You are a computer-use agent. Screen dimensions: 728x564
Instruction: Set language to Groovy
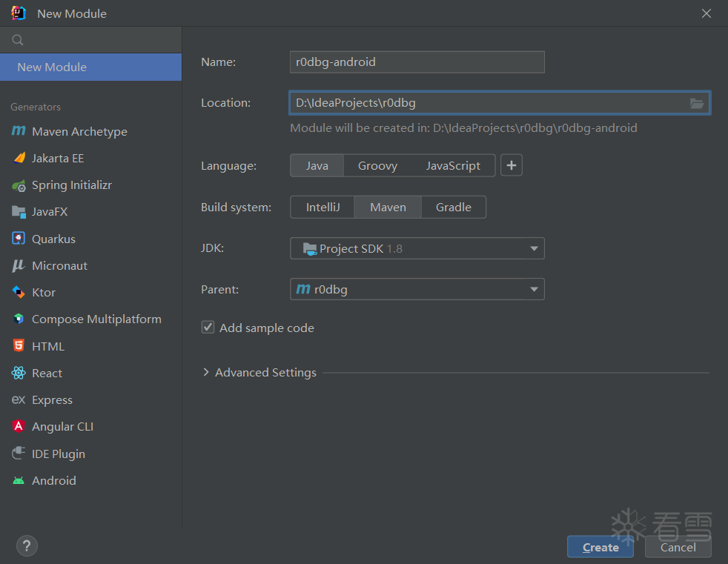click(377, 166)
